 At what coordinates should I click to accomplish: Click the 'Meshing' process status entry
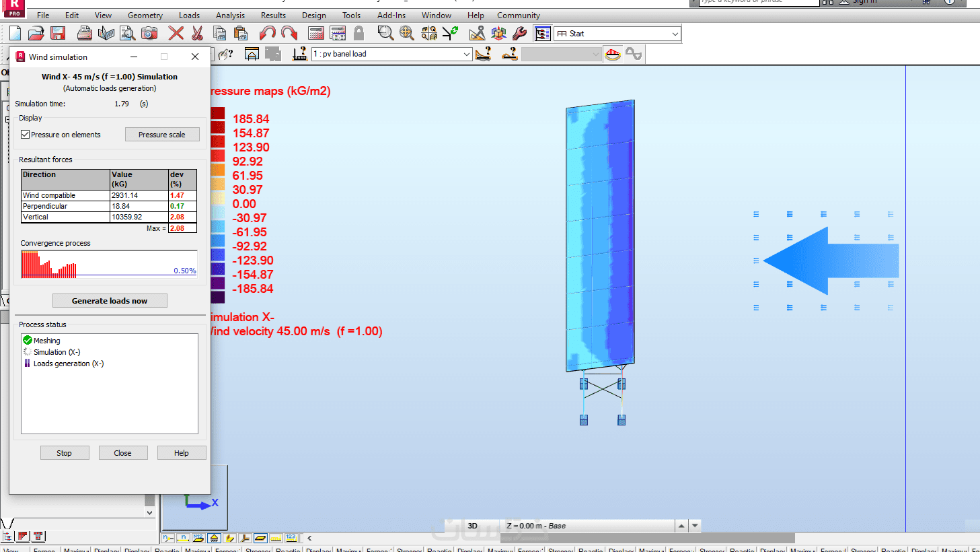pyautogui.click(x=46, y=341)
